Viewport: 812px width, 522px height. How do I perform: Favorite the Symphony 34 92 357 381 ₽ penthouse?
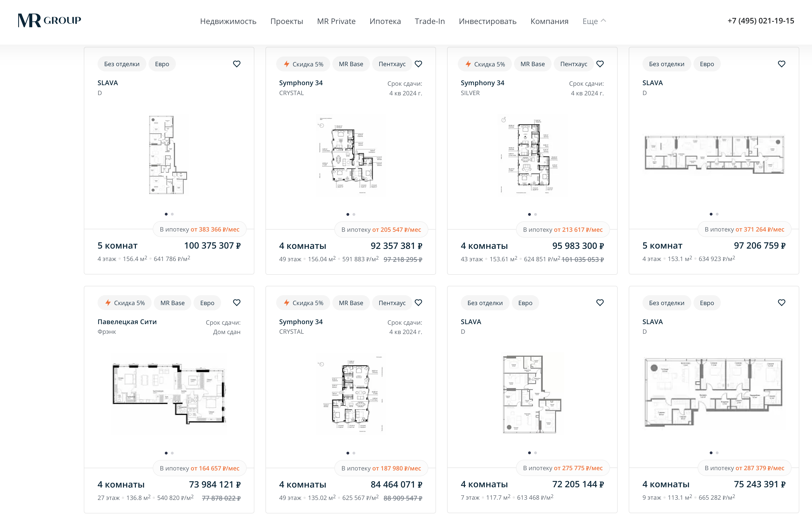tap(418, 64)
